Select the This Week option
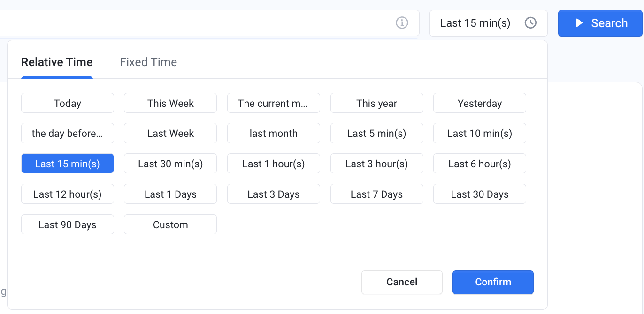 tap(170, 103)
